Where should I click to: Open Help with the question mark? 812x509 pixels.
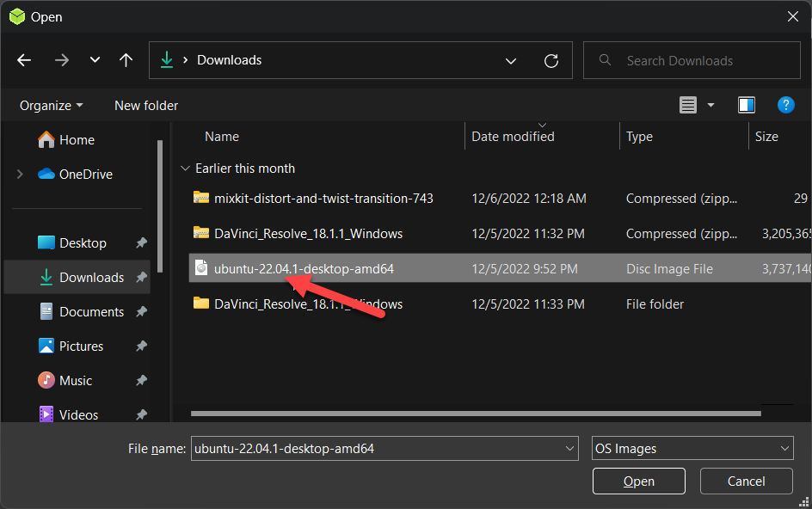coord(785,105)
